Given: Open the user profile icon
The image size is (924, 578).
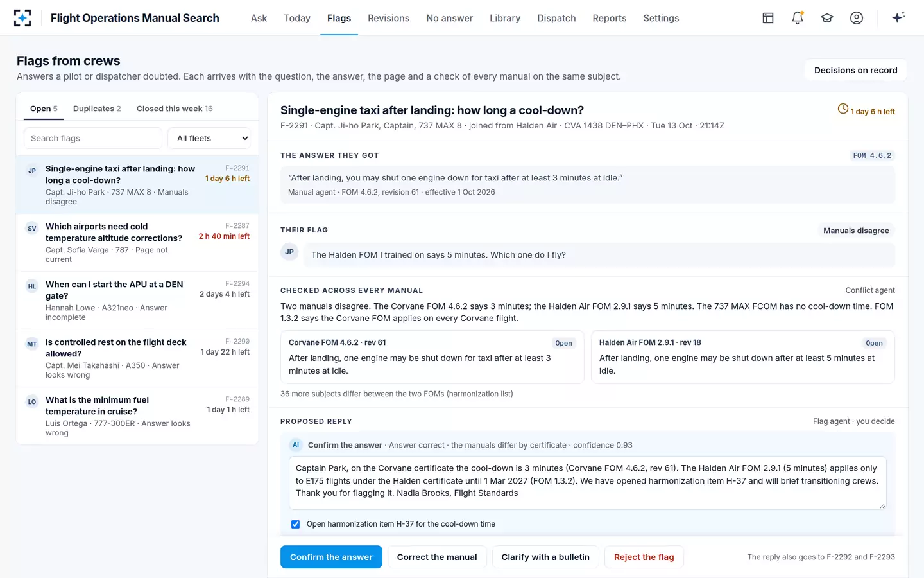Looking at the screenshot, I should pos(857,18).
